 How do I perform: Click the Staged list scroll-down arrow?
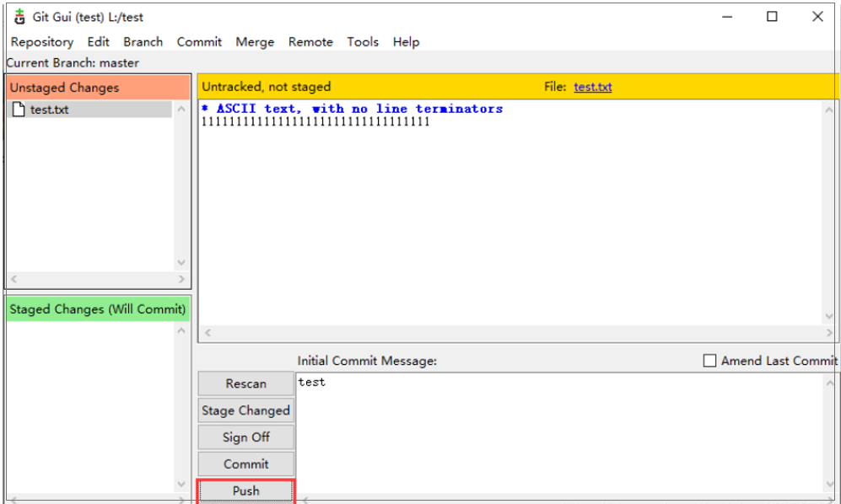pyautogui.click(x=181, y=484)
